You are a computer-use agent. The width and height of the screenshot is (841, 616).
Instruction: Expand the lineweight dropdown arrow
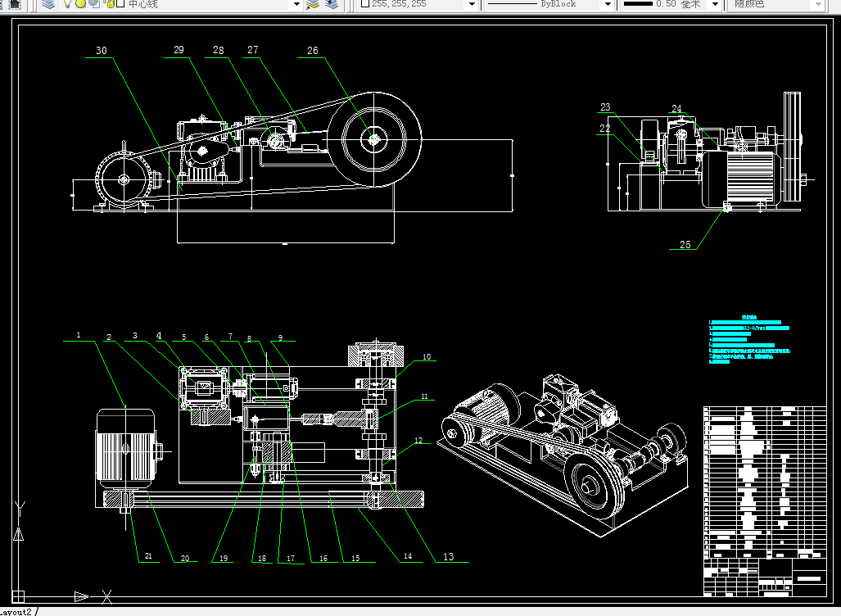[x=715, y=4]
